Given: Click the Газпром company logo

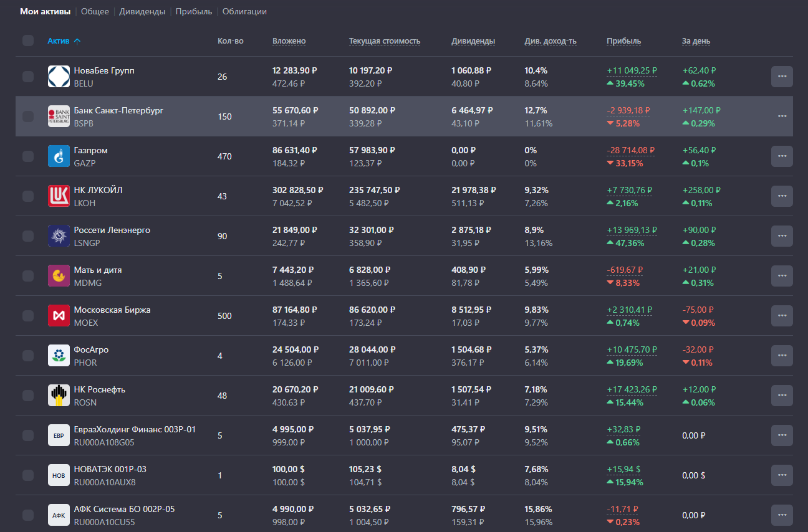Looking at the screenshot, I should point(59,156).
